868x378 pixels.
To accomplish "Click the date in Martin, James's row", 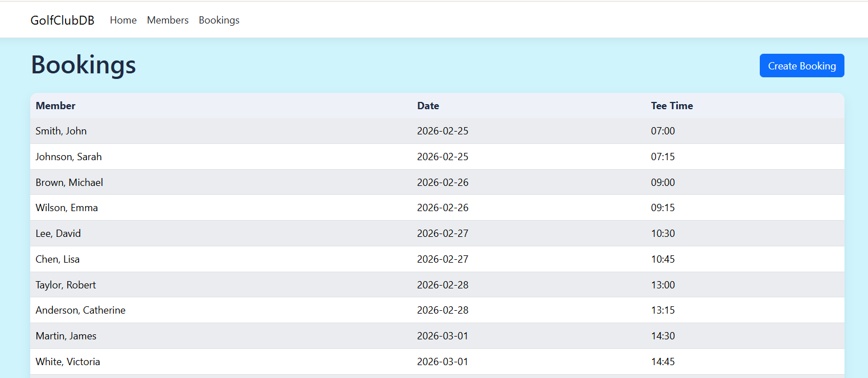I will click(x=443, y=336).
